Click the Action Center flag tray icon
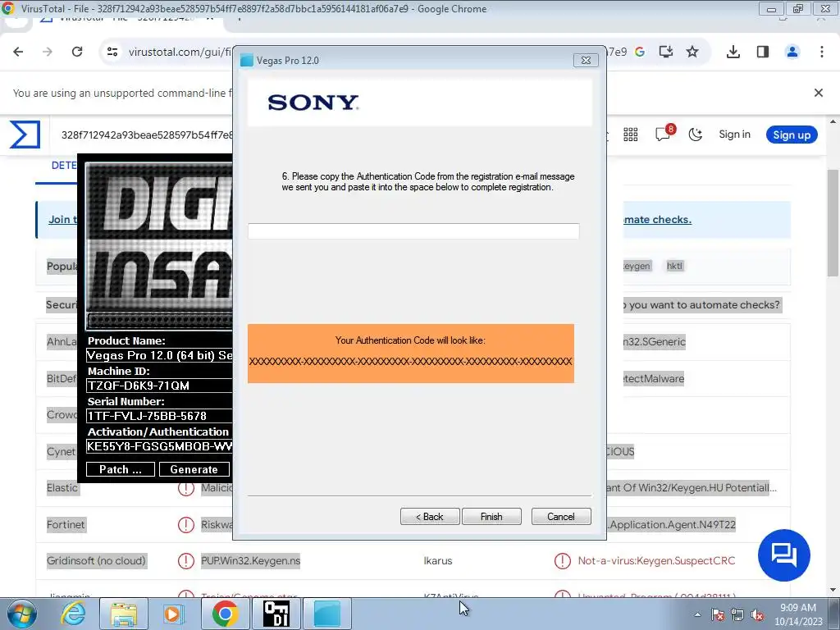 pyautogui.click(x=718, y=614)
